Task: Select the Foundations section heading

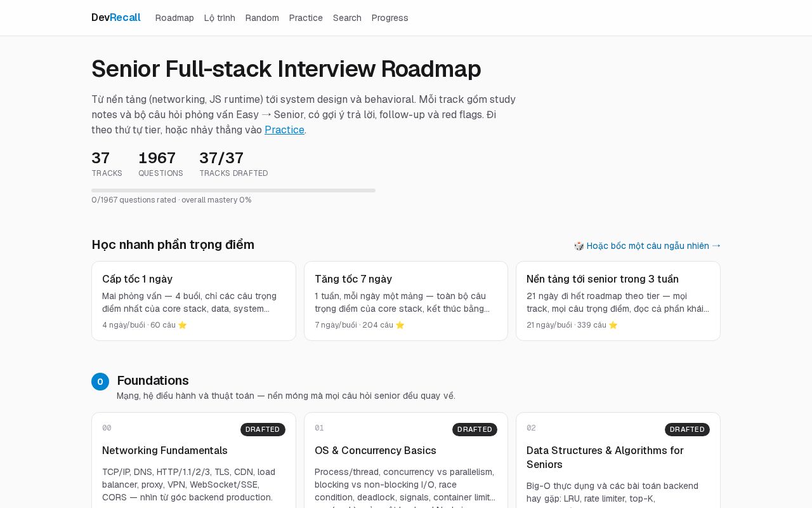Action: click(x=153, y=380)
